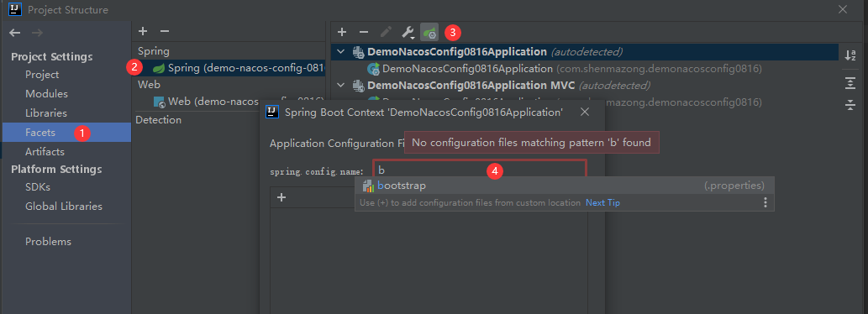The width and height of the screenshot is (868, 314).
Task: Sort contexts alphabetically
Action: tap(850, 55)
